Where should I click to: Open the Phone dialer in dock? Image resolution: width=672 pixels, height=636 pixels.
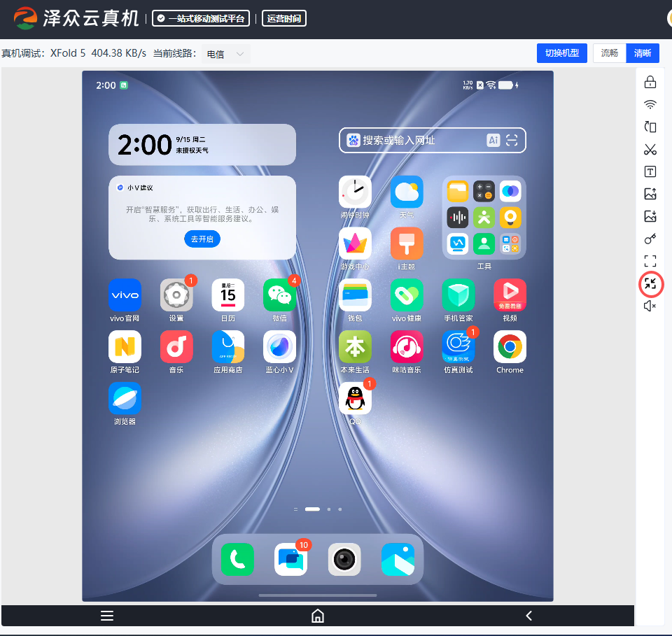pyautogui.click(x=237, y=559)
